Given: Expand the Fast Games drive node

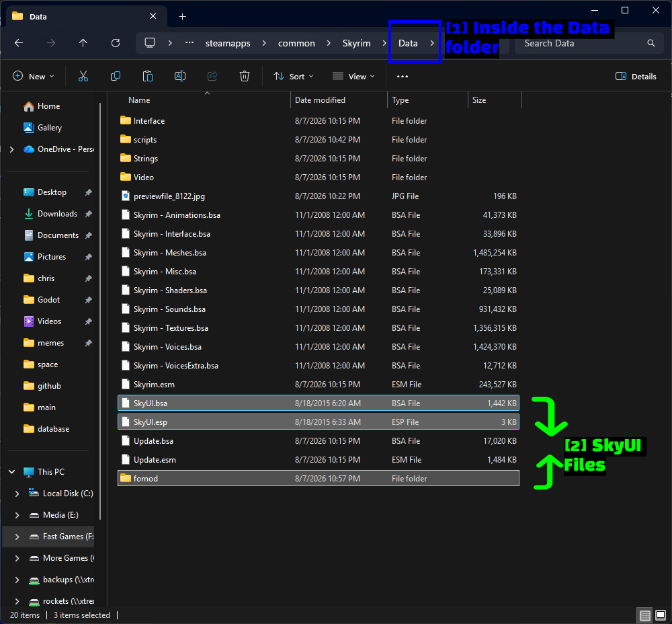Looking at the screenshot, I should tap(17, 537).
